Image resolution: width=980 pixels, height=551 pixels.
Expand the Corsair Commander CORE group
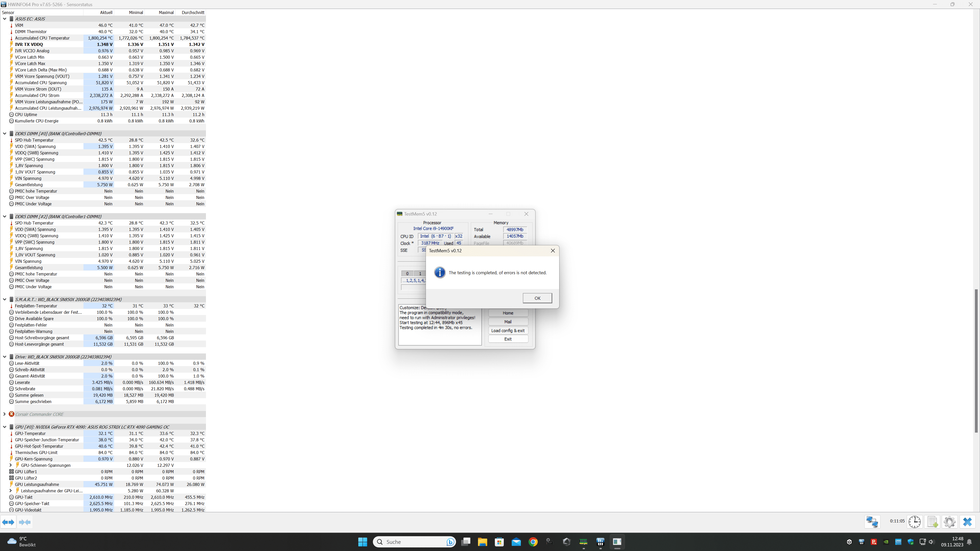(5, 414)
